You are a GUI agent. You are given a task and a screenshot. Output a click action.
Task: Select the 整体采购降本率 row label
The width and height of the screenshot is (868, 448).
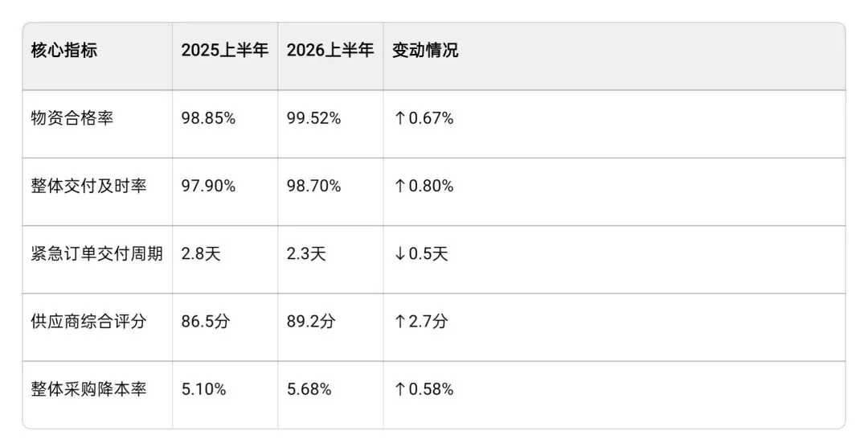88,389
